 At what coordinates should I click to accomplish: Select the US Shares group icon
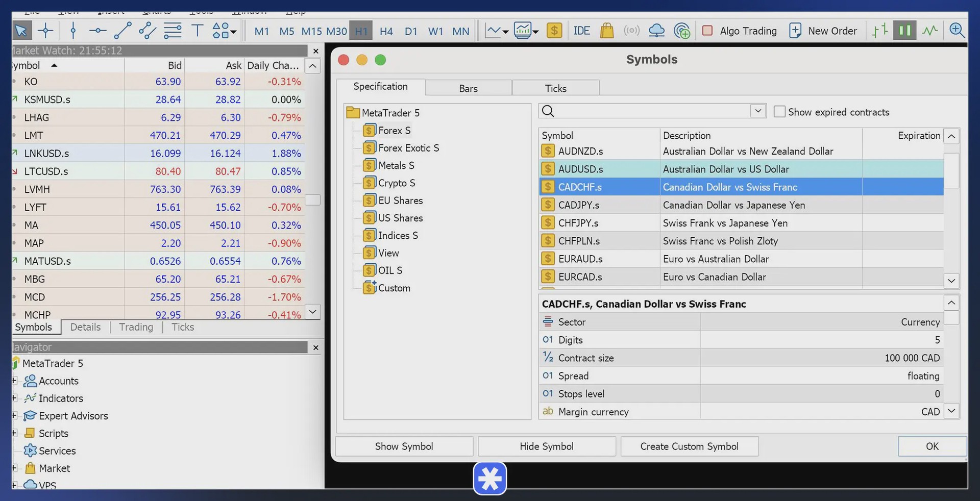(370, 218)
